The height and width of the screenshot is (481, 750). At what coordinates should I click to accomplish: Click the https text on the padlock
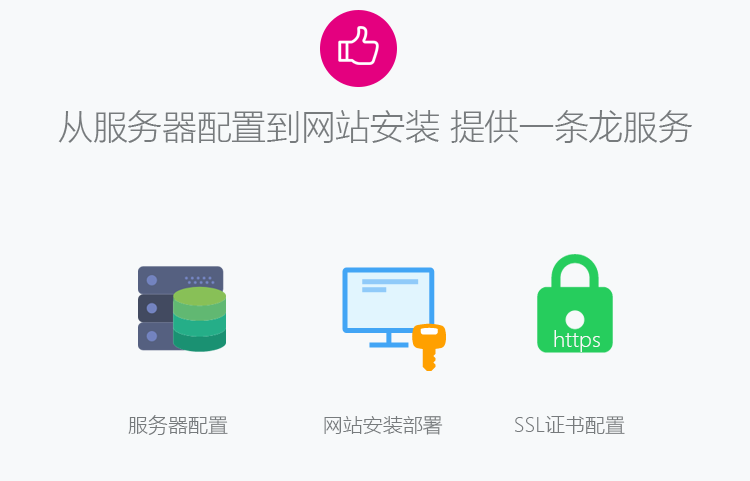[576, 339]
